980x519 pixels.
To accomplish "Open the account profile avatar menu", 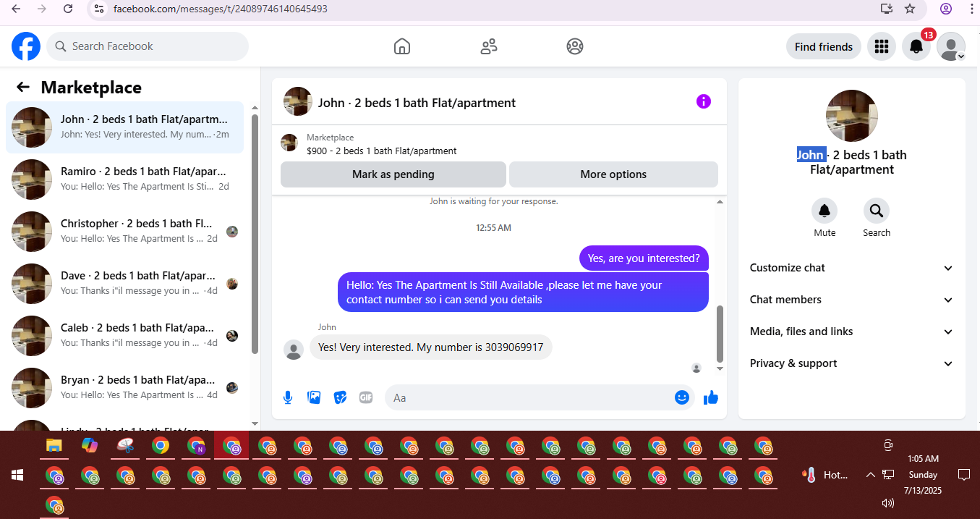I will pos(951,46).
